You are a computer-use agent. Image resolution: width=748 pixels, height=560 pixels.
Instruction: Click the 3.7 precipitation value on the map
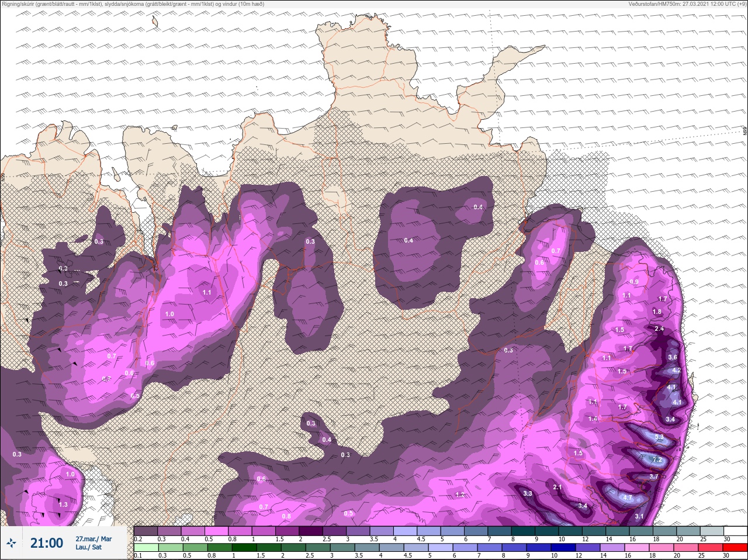click(654, 477)
